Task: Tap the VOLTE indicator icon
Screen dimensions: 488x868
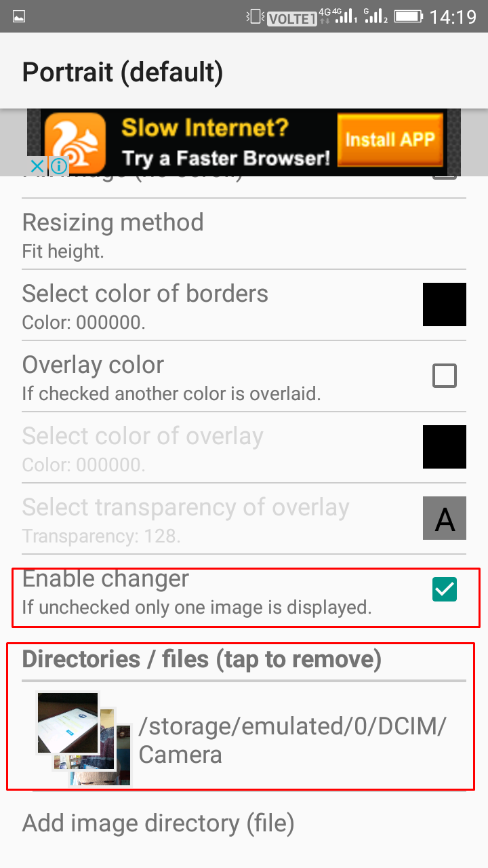Action: [x=291, y=18]
